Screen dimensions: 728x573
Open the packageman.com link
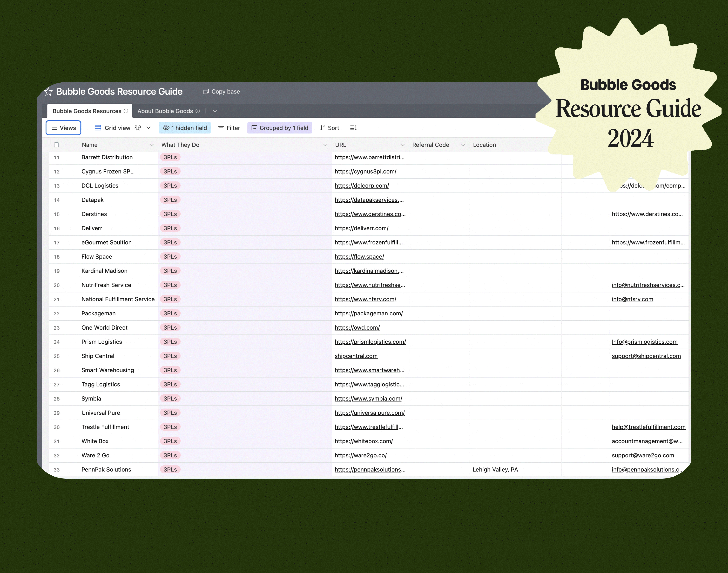(368, 313)
